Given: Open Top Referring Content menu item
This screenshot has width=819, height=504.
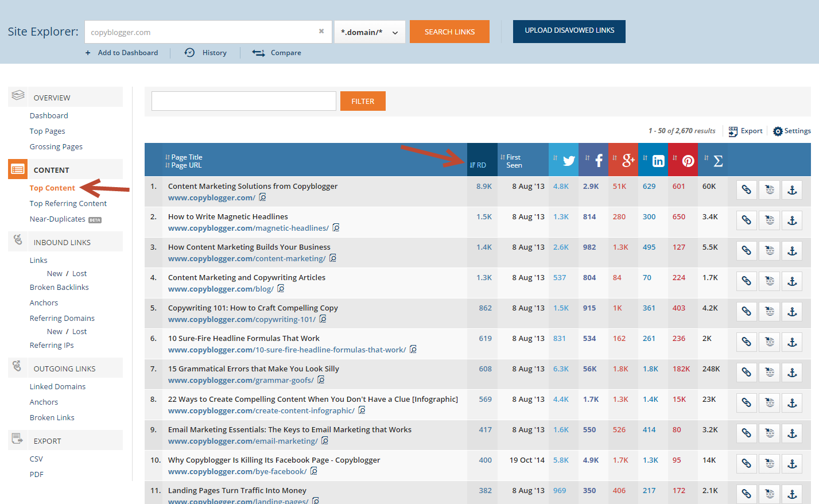Looking at the screenshot, I should point(68,204).
